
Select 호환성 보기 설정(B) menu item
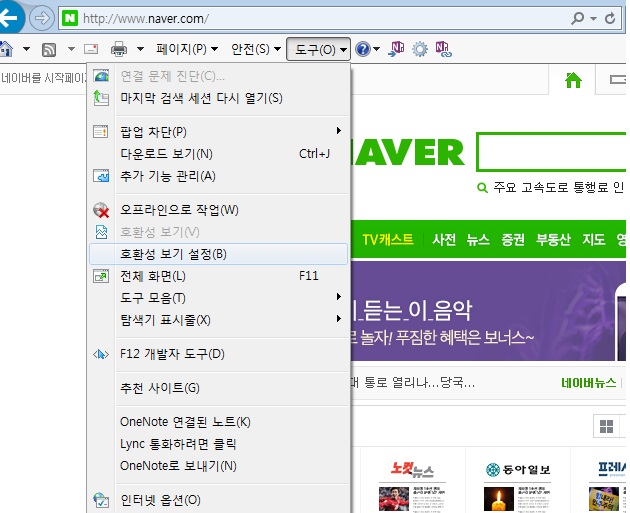[173, 254]
